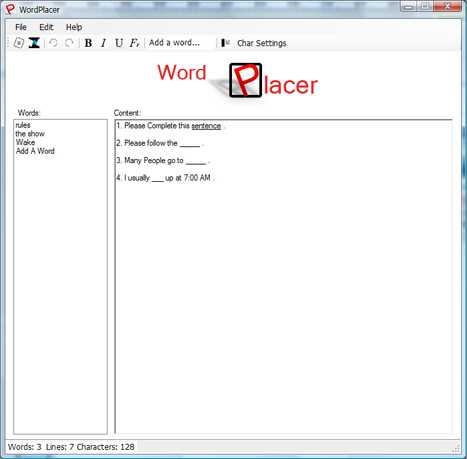Select 'rules' in the Words list

pos(23,125)
